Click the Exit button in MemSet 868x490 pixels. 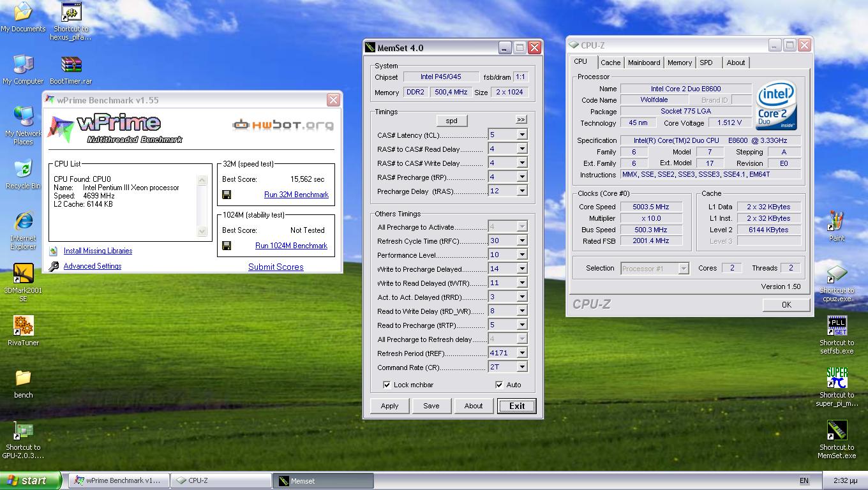click(517, 406)
